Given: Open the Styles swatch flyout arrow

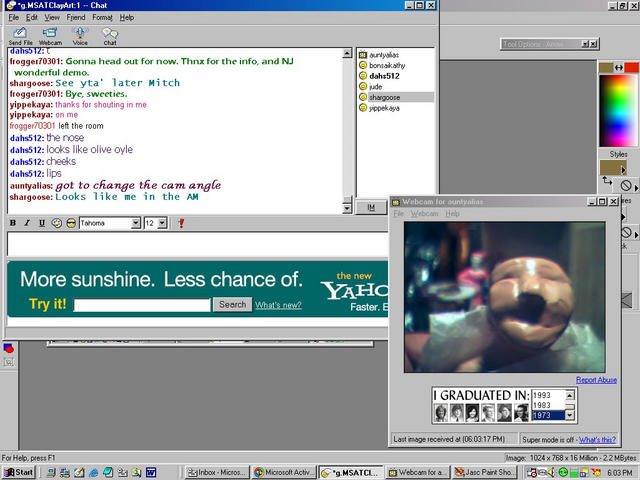Looking at the screenshot, I should click(623, 169).
